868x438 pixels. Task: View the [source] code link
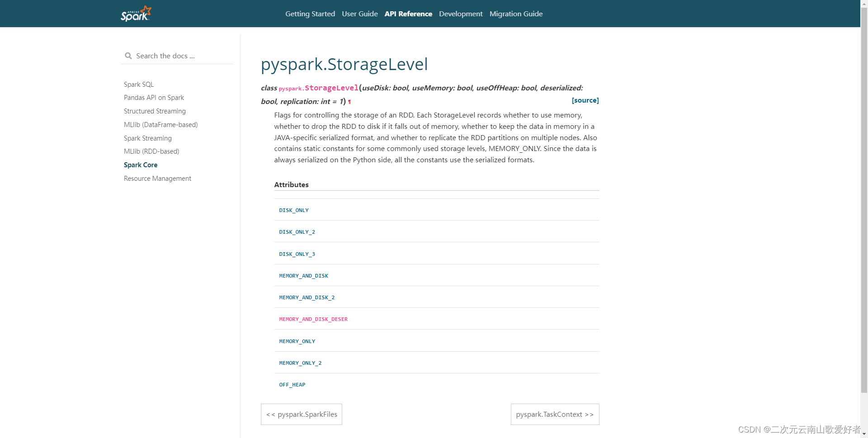click(x=585, y=100)
